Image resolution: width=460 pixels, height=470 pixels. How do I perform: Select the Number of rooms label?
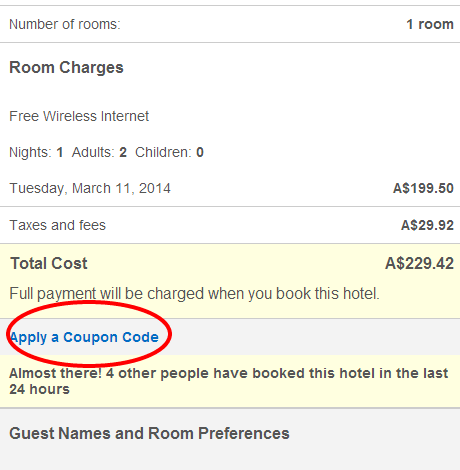65,24
